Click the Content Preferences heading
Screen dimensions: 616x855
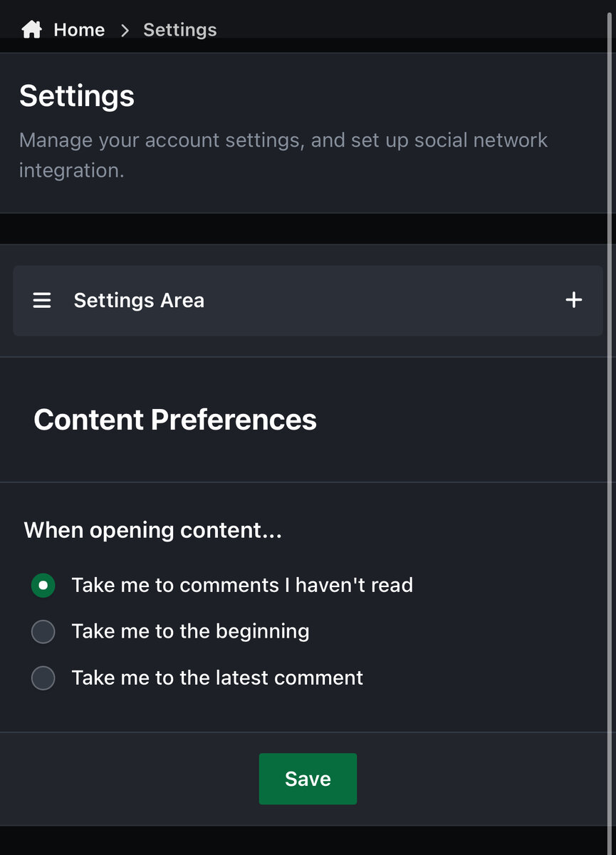coord(175,420)
